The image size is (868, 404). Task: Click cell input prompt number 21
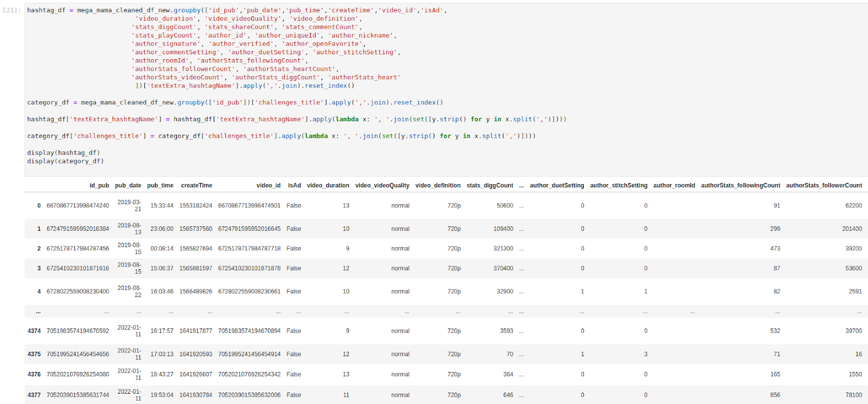[12, 10]
